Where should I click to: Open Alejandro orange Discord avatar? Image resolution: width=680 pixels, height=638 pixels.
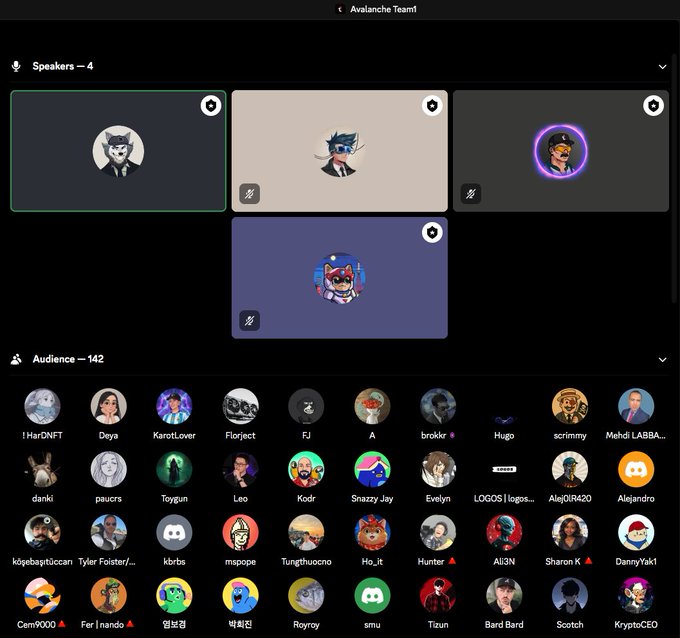click(x=636, y=469)
